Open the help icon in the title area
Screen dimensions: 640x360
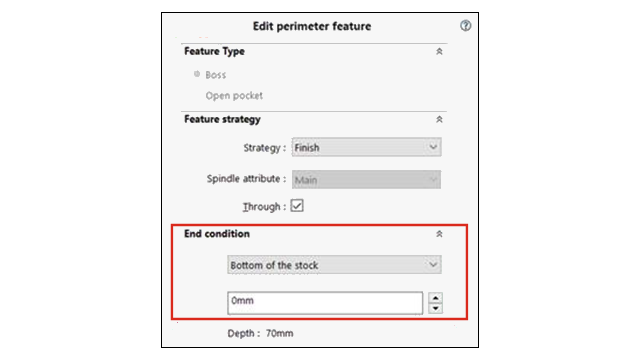coord(465,26)
